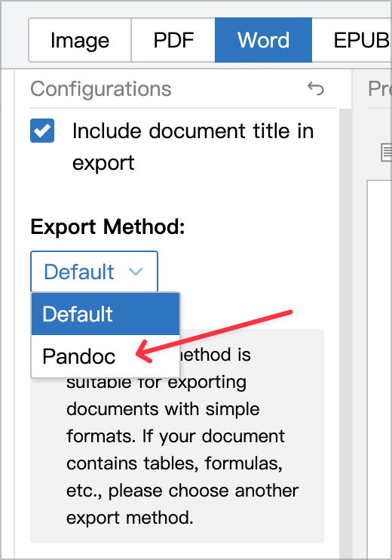The image size is (392, 560).
Task: Click the chevron arrow in Export Method dropdown
Action: pyautogui.click(x=136, y=272)
